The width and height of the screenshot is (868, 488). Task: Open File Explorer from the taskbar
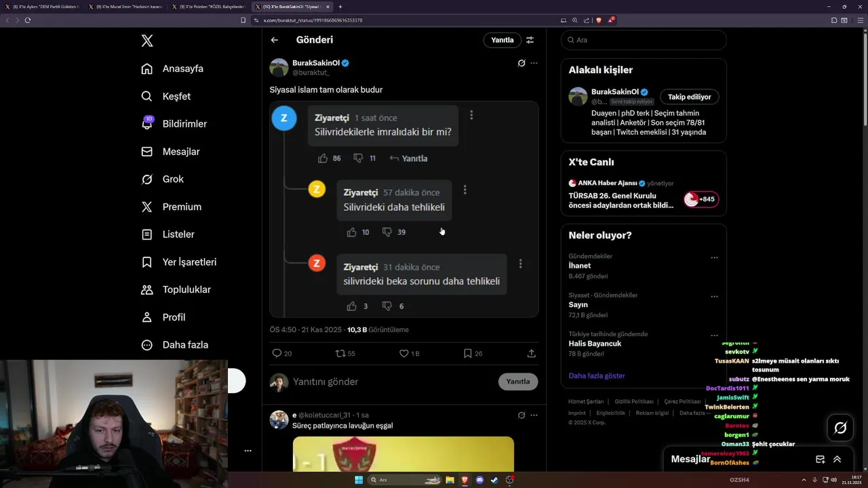pos(450,480)
